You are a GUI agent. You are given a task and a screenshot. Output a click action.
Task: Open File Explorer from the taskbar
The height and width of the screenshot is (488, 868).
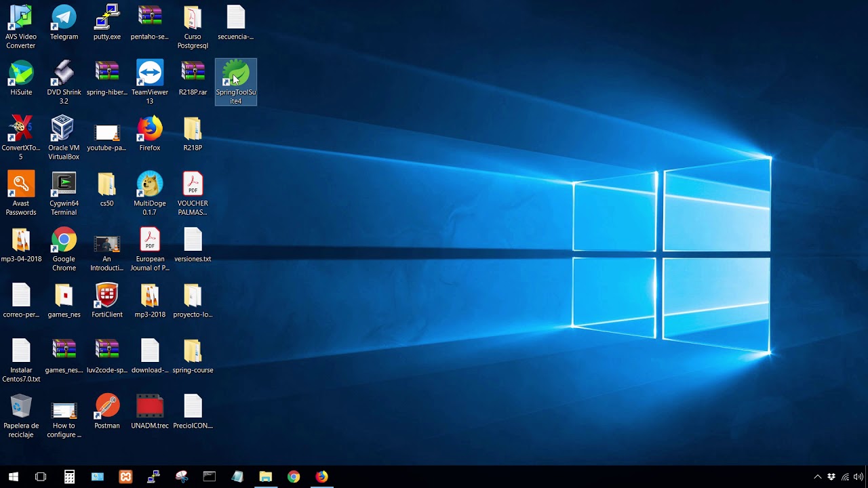pyautogui.click(x=265, y=476)
